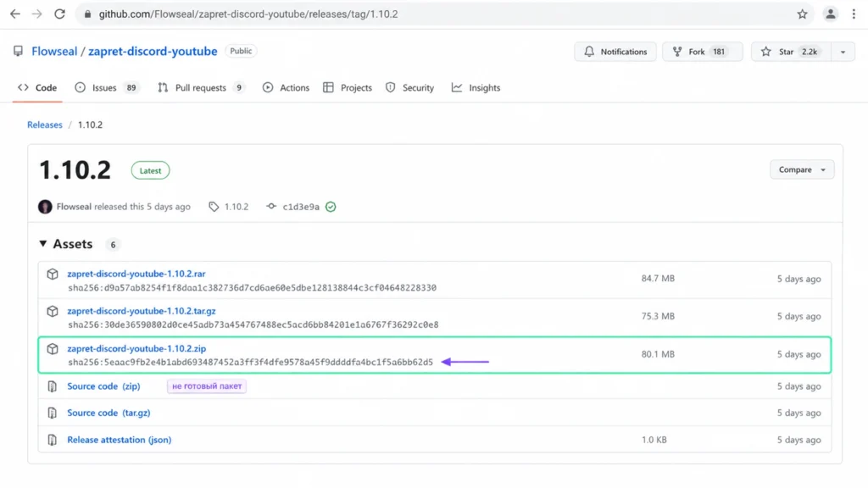Open dropdown next to Star button
868x488 pixels.
(843, 52)
